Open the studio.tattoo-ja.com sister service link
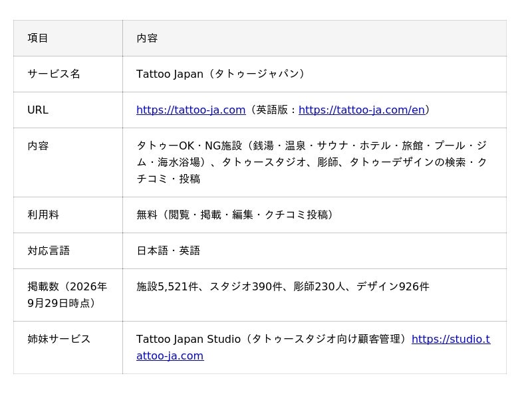Viewport: 532px width, 394px height. click(451, 339)
